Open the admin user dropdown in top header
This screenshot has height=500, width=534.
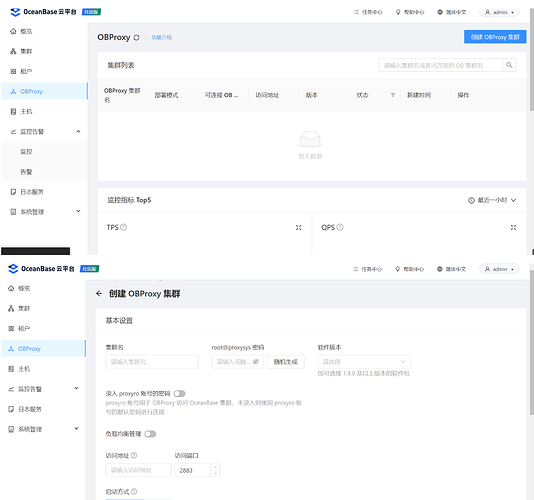(499, 12)
